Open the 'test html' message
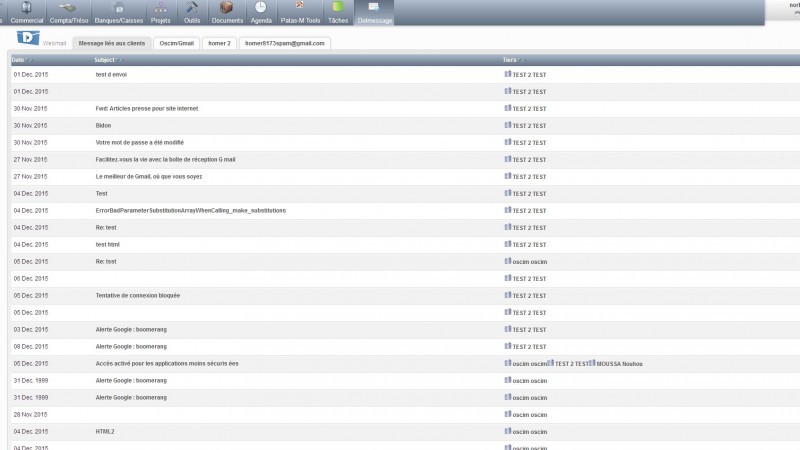The height and width of the screenshot is (450, 800). point(108,244)
